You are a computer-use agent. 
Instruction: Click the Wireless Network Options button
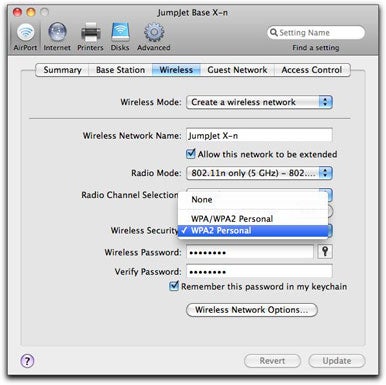click(x=252, y=310)
